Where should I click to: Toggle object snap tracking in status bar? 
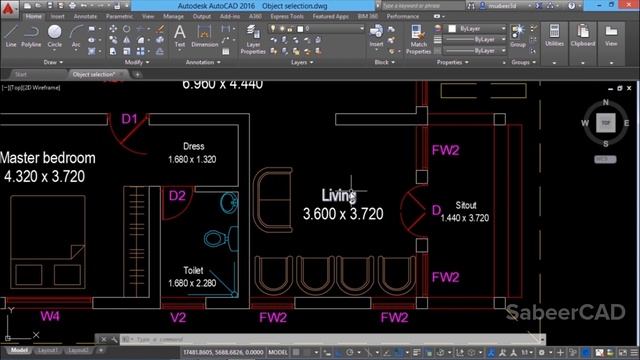click(387, 352)
